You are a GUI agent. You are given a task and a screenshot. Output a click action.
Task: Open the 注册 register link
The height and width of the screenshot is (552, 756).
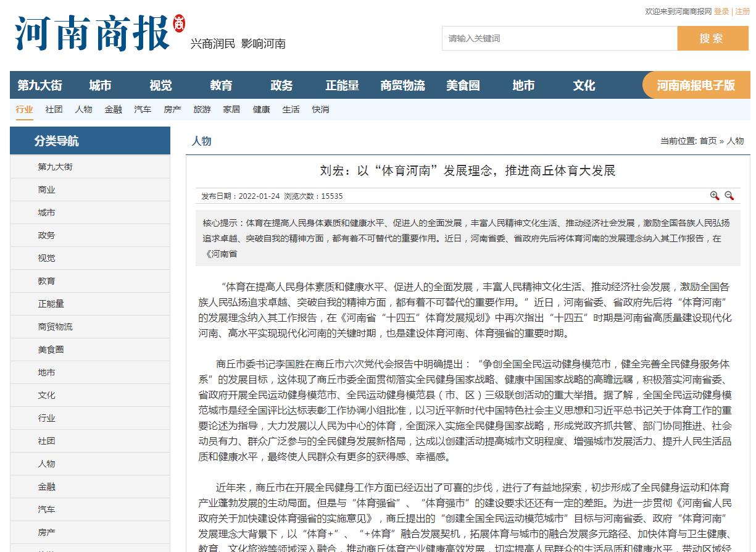tap(742, 11)
